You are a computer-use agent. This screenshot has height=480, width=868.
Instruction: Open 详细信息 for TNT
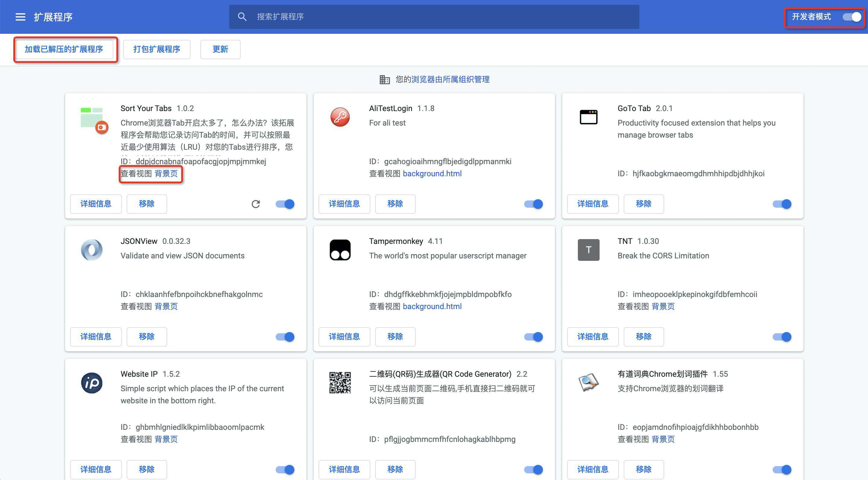click(x=593, y=337)
